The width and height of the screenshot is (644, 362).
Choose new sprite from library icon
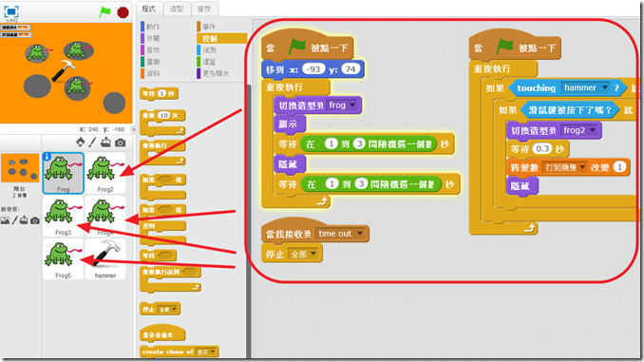(81, 143)
